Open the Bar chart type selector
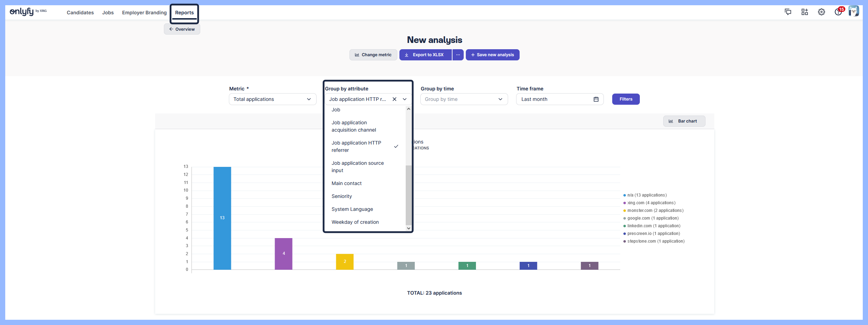This screenshot has height=325, width=868. point(684,121)
